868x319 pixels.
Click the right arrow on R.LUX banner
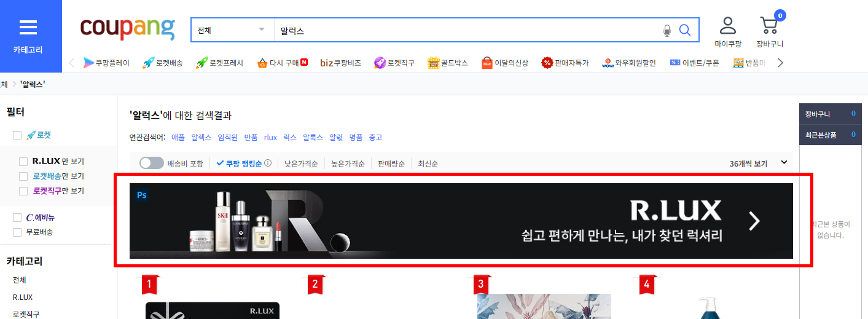click(754, 221)
